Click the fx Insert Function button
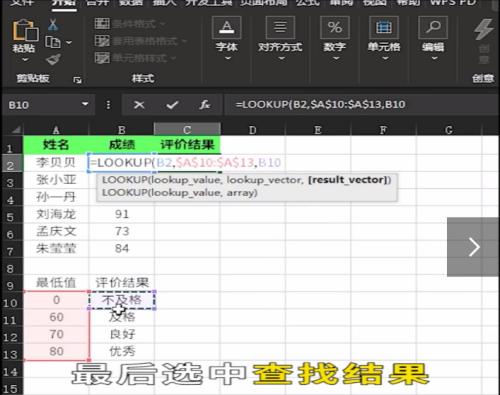Viewport: 500px width, 395px height. pyautogui.click(x=204, y=105)
